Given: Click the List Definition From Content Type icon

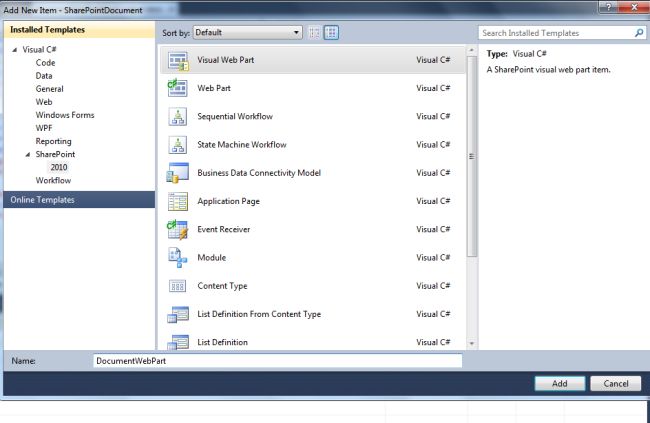Looking at the screenshot, I should tap(178, 314).
